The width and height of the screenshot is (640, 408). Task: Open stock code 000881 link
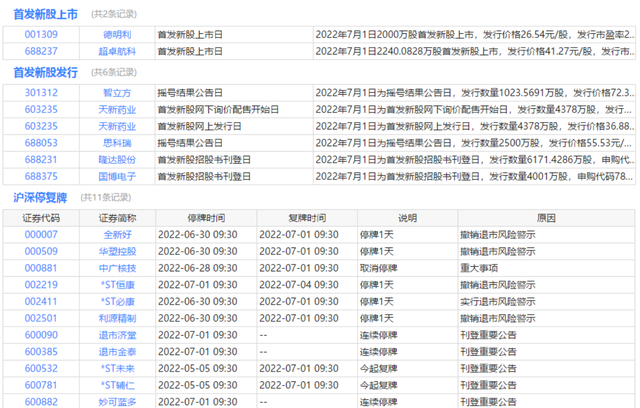pos(41,268)
